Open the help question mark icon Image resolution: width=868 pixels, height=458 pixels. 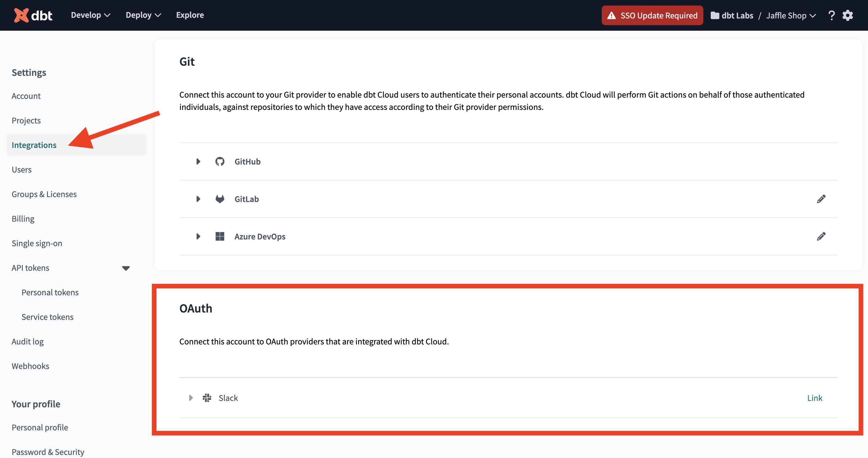[x=831, y=15]
